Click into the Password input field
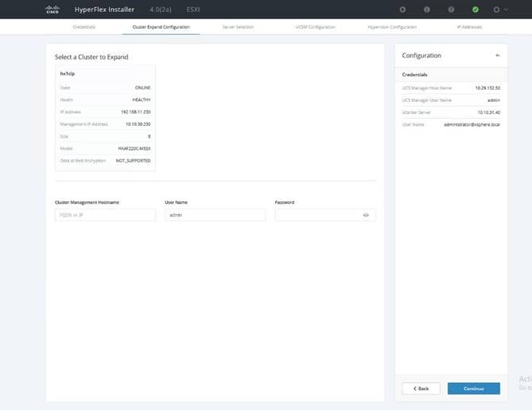Image resolution: width=532 pixels, height=410 pixels. [325, 215]
